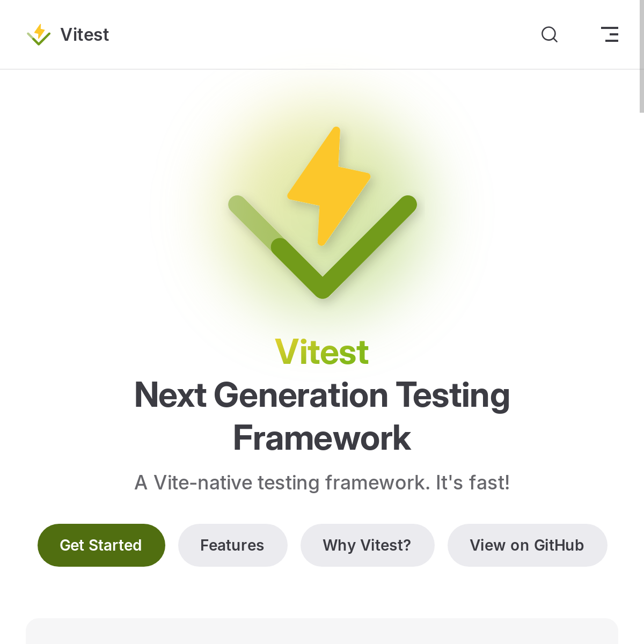Click the word Framework in the heading

[322, 438]
